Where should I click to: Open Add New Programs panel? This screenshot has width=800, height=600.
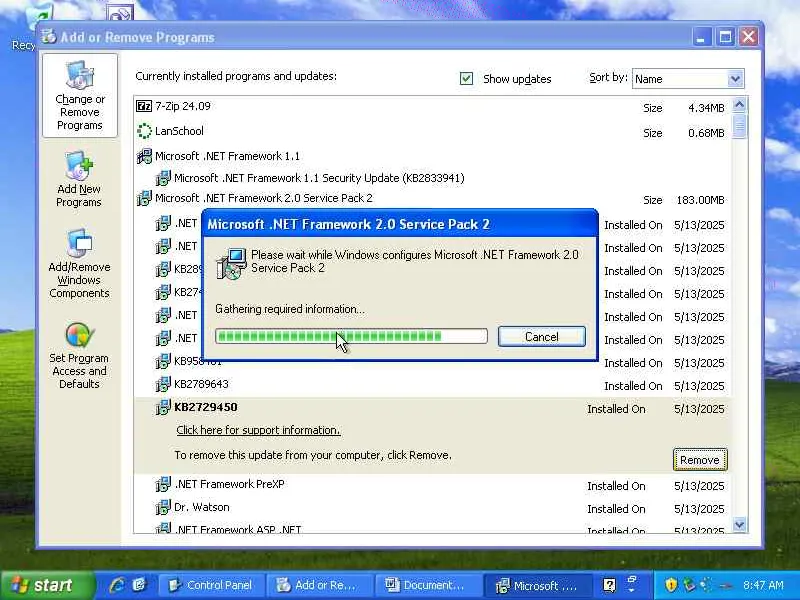(79, 180)
